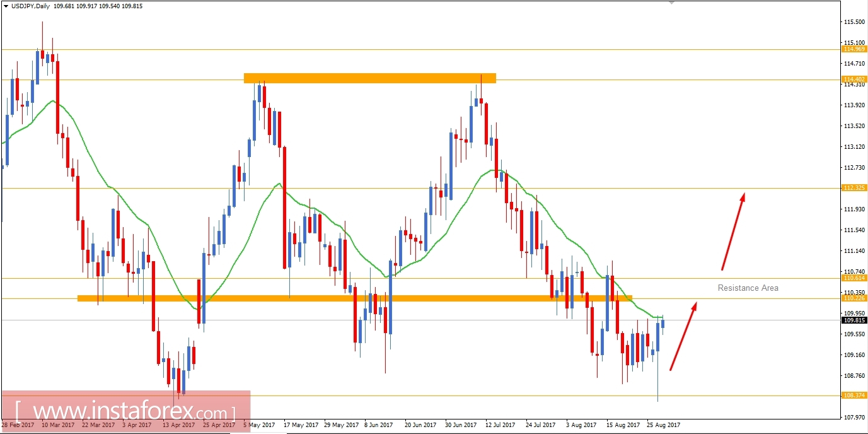The height and width of the screenshot is (434, 868).
Task: Click the upper orange resistance rectangle
Action: point(369,77)
